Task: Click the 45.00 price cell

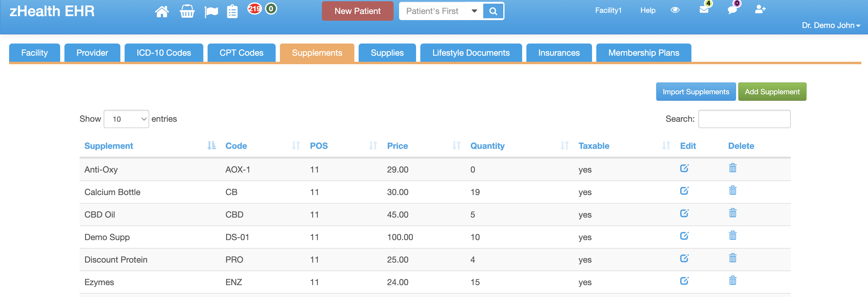Action: tap(398, 215)
